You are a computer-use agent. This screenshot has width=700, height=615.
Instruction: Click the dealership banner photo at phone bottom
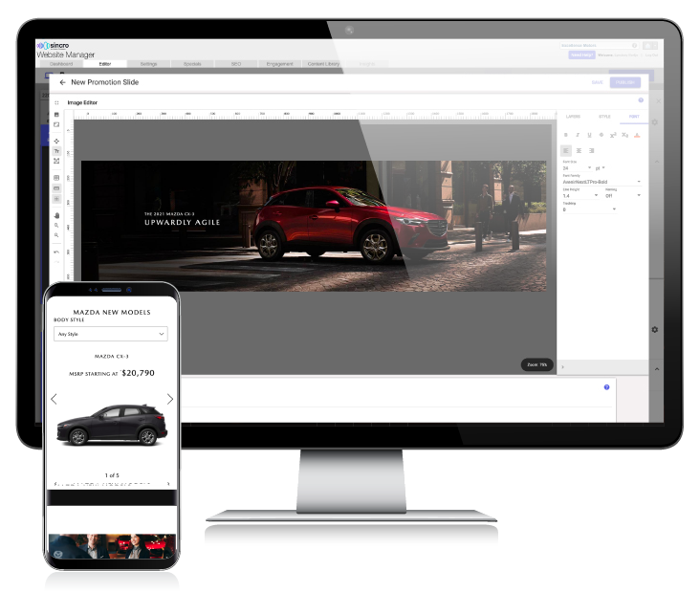pyautogui.click(x=112, y=546)
